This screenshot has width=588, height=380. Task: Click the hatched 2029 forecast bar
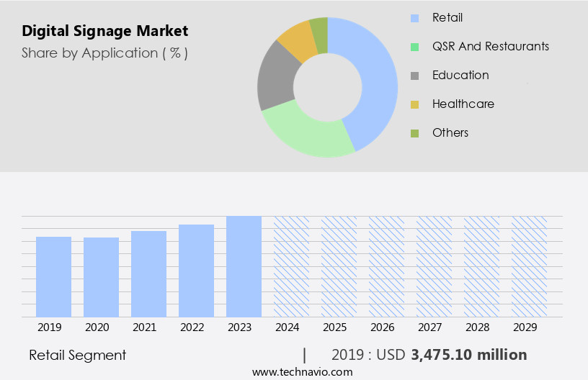[x=529, y=266]
